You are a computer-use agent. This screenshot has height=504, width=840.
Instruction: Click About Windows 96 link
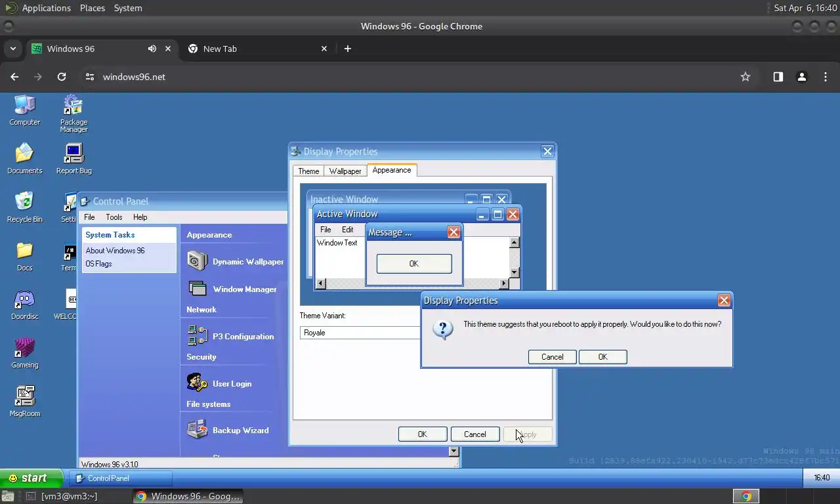tap(115, 251)
